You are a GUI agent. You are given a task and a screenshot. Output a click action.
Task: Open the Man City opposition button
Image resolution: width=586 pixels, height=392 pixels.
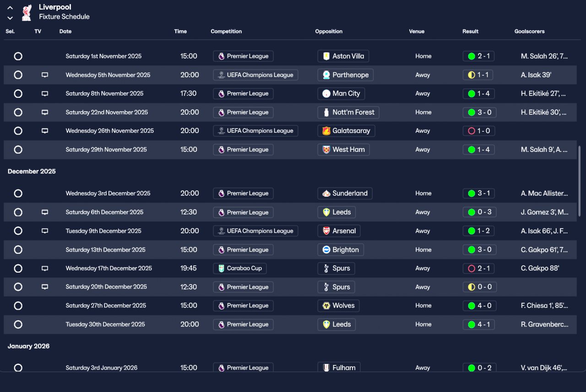pos(341,94)
